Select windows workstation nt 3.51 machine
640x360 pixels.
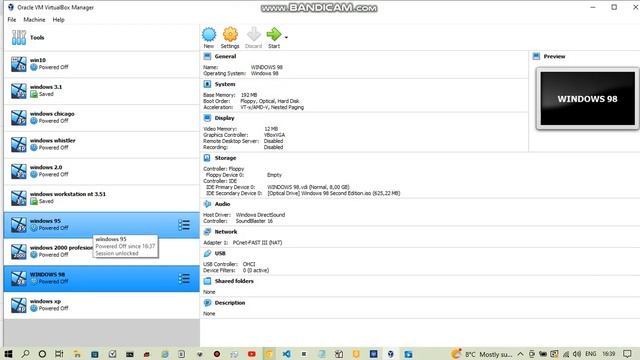[x=101, y=198]
